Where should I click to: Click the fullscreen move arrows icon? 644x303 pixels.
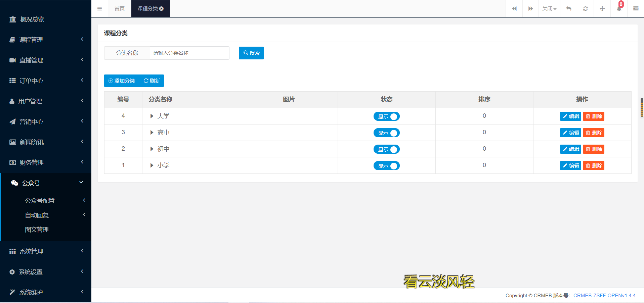pos(602,9)
